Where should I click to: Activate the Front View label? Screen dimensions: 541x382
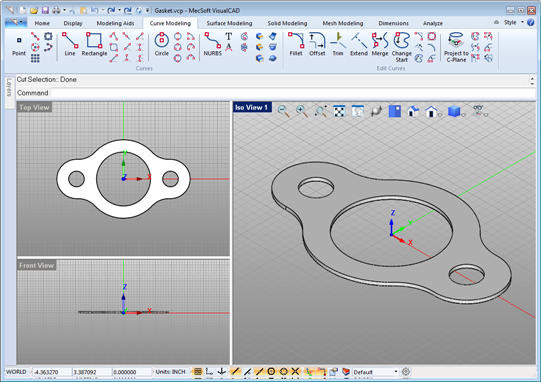36,265
